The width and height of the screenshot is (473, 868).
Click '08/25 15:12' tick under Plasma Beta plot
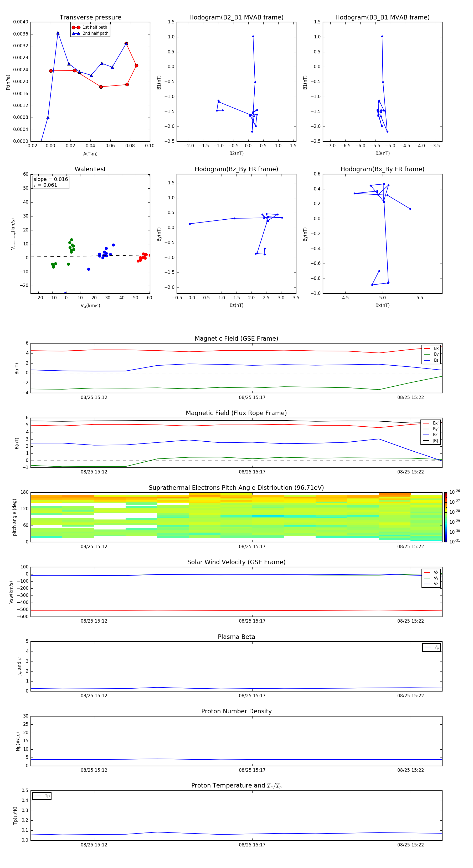coord(94,695)
